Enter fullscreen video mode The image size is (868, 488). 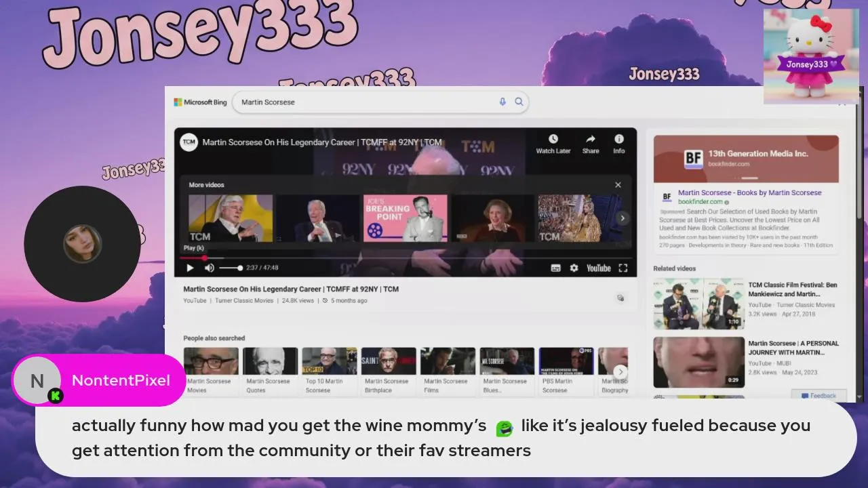point(623,268)
